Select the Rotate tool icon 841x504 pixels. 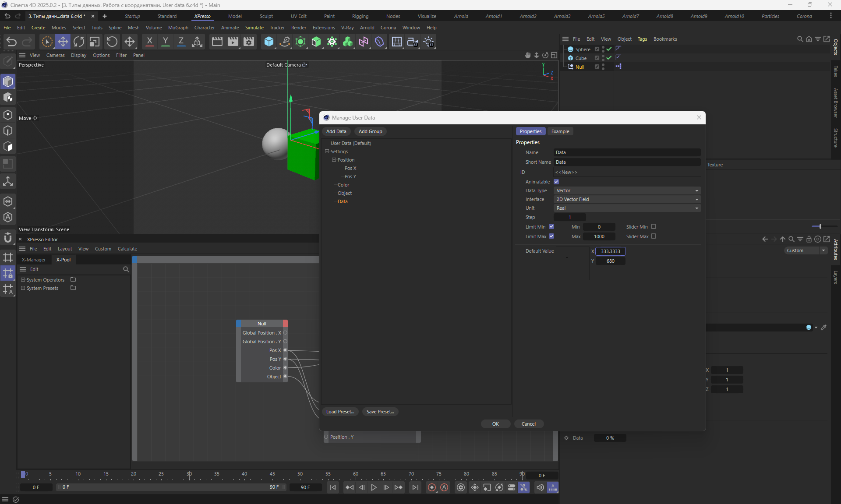pos(79,42)
